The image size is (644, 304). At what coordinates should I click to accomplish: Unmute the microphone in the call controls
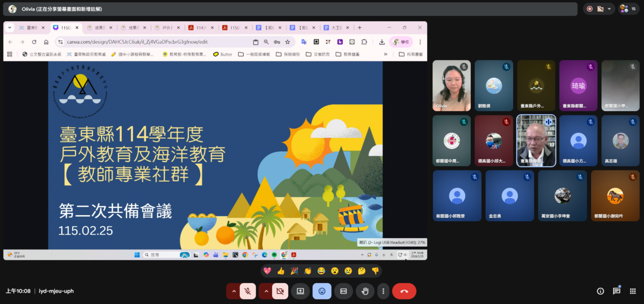[248, 291]
